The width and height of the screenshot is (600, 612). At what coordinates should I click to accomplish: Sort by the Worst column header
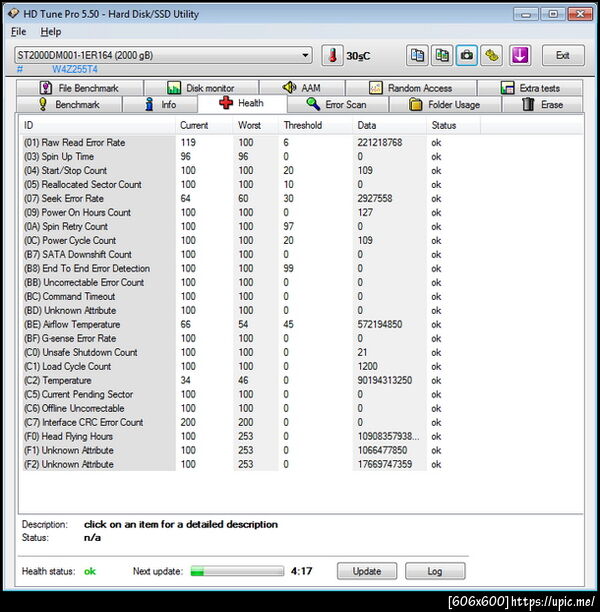pos(256,125)
